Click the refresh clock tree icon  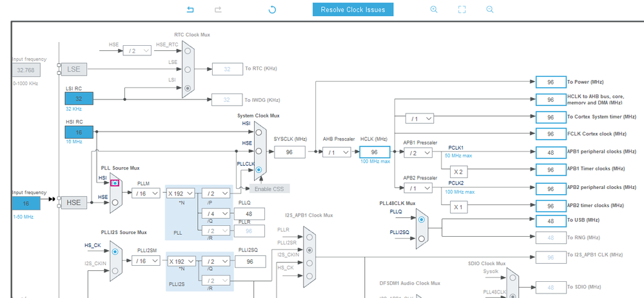[272, 10]
